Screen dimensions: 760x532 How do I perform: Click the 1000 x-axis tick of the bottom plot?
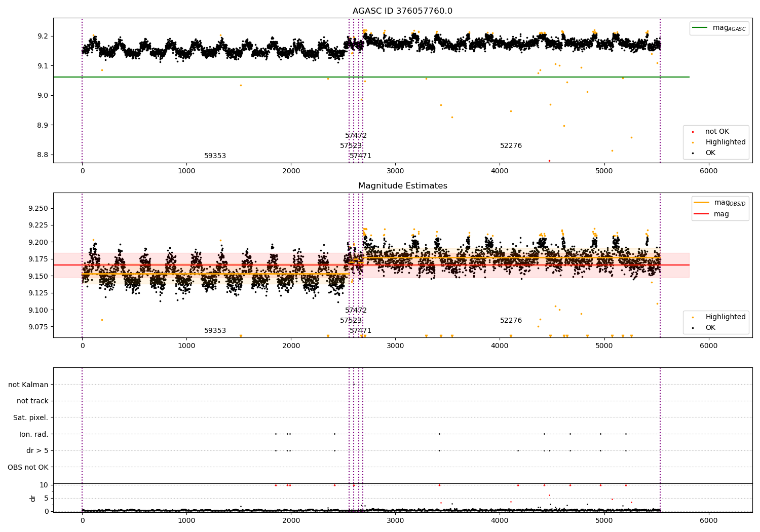(186, 521)
